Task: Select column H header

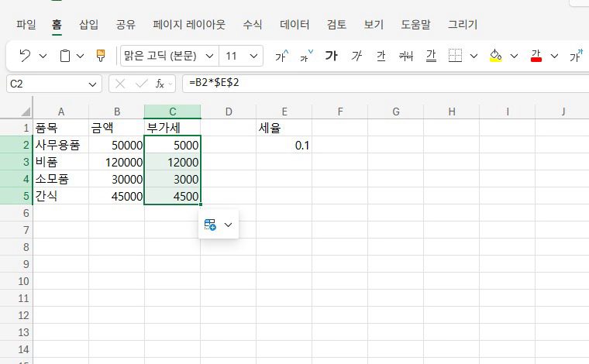Action: tap(452, 112)
